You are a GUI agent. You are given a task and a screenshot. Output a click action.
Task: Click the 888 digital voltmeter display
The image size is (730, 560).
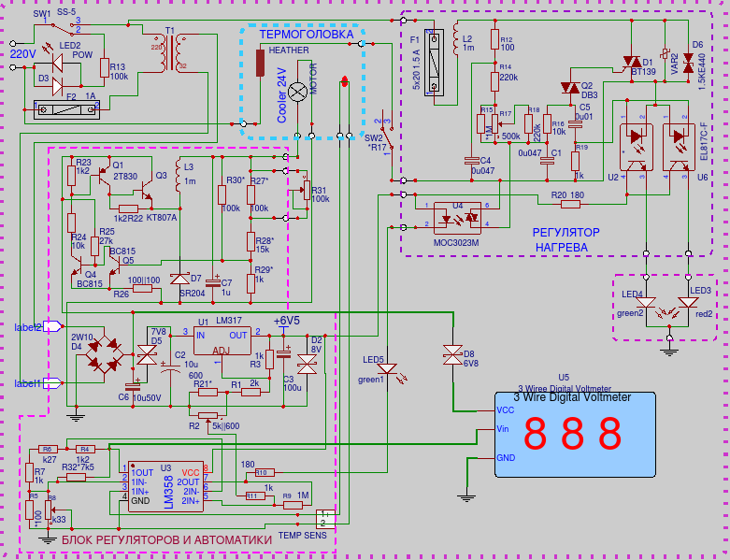(x=571, y=435)
